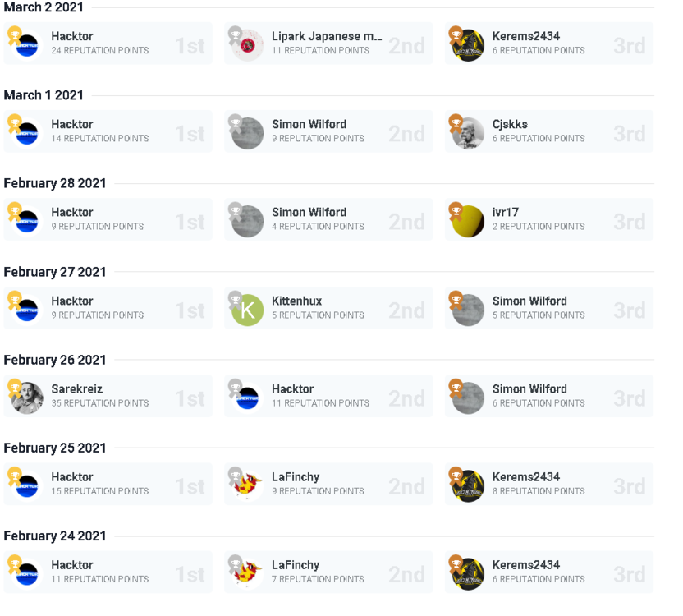683x616 pixels.
Task: Click LaFinchy username on February 24
Action: coord(296,565)
